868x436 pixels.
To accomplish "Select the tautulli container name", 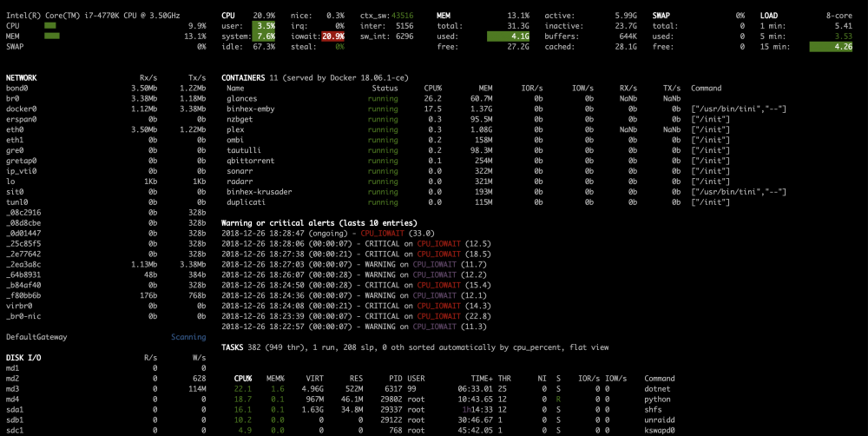I will pos(244,150).
